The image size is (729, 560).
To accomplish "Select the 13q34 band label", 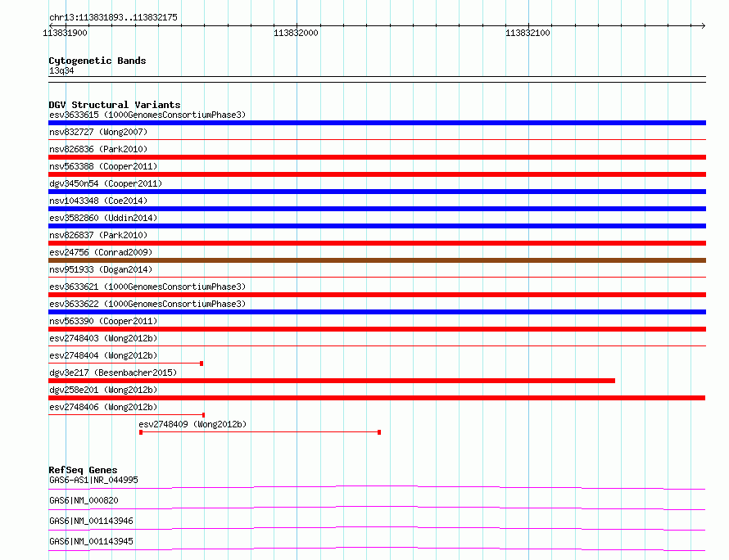I will (x=61, y=70).
